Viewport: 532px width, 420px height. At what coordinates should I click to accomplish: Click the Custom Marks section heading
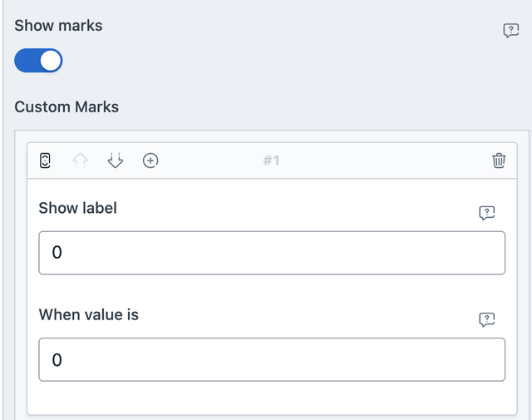[x=66, y=106]
